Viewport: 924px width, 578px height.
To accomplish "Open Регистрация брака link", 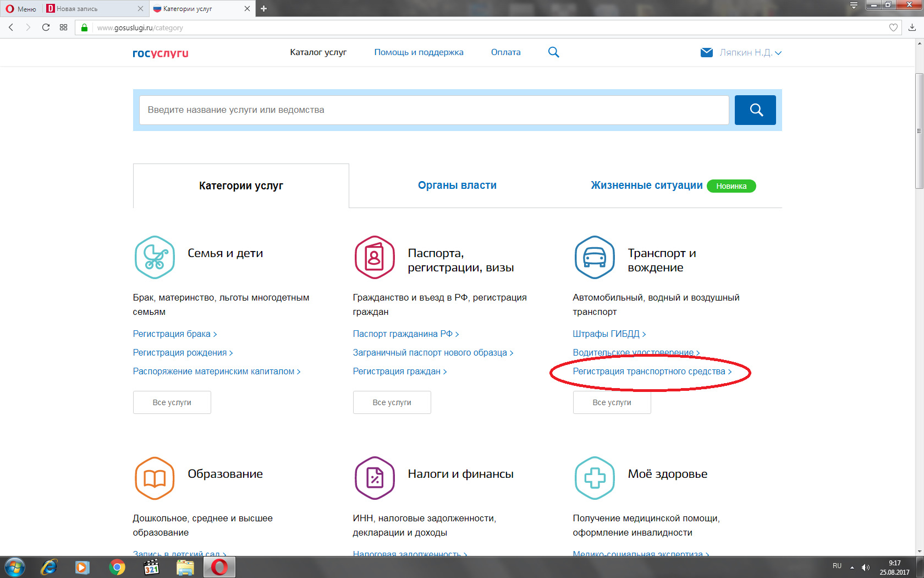I will coord(175,334).
